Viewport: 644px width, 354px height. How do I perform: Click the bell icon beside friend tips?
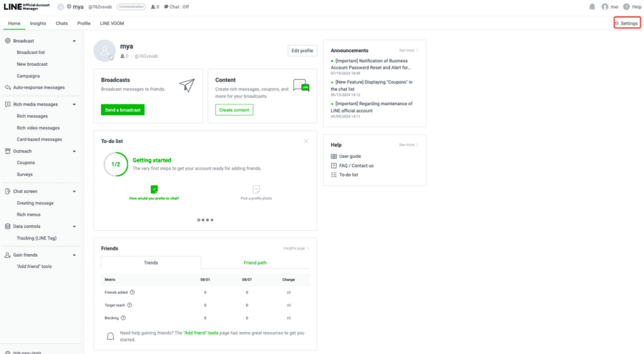pos(111,336)
